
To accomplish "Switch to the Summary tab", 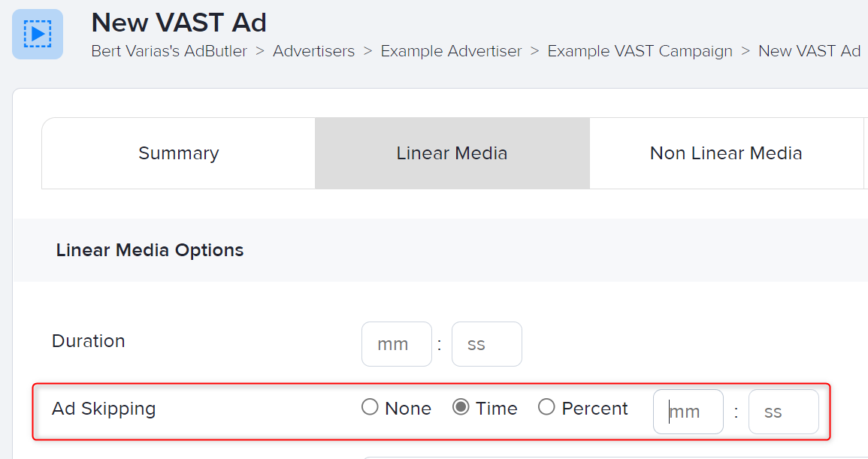I will (178, 152).
